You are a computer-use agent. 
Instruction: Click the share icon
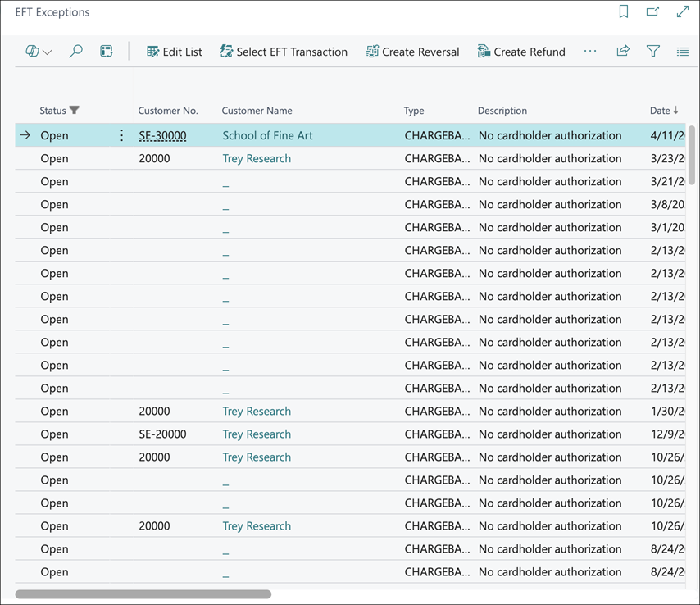click(623, 51)
